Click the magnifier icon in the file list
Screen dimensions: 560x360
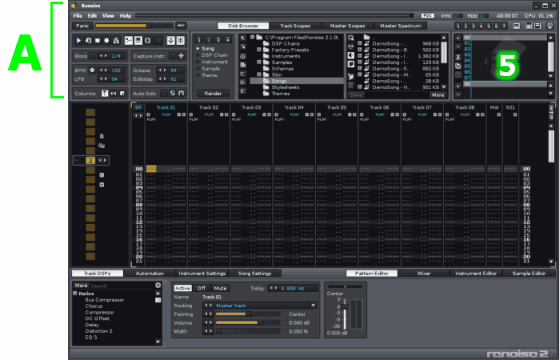351,38
